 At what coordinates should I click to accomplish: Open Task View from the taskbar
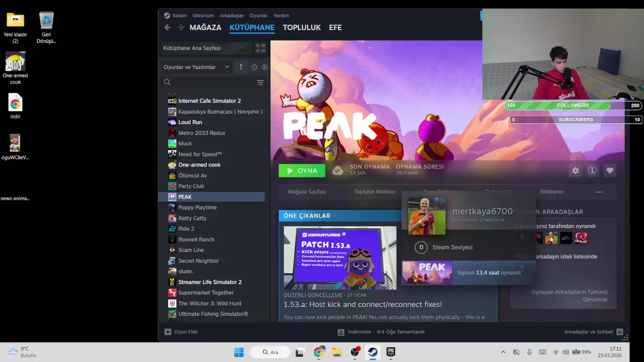(299, 352)
